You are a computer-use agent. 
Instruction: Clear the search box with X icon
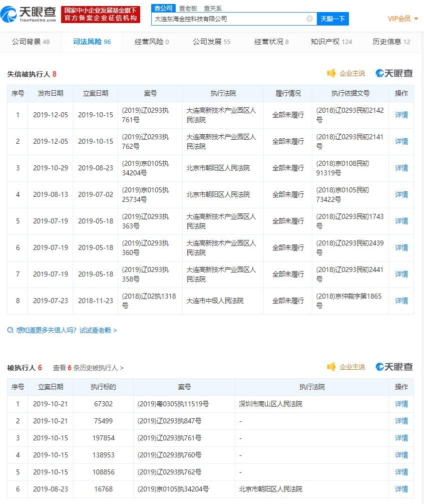309,19
